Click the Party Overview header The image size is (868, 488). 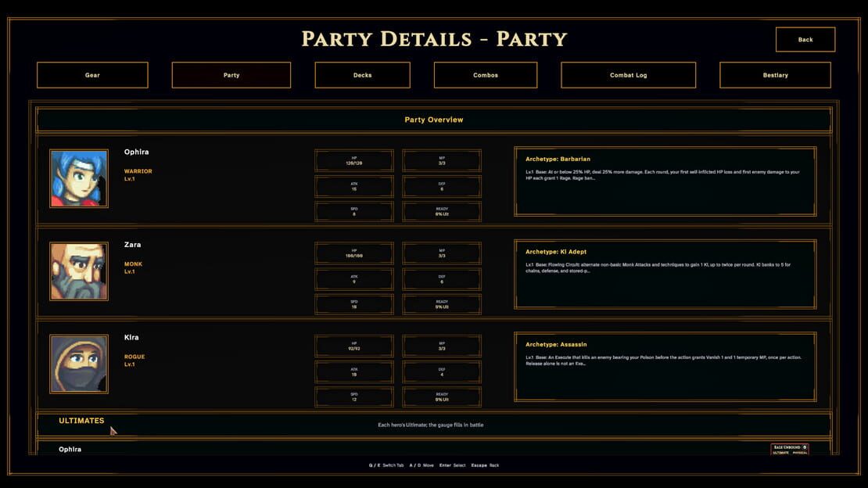(434, 120)
